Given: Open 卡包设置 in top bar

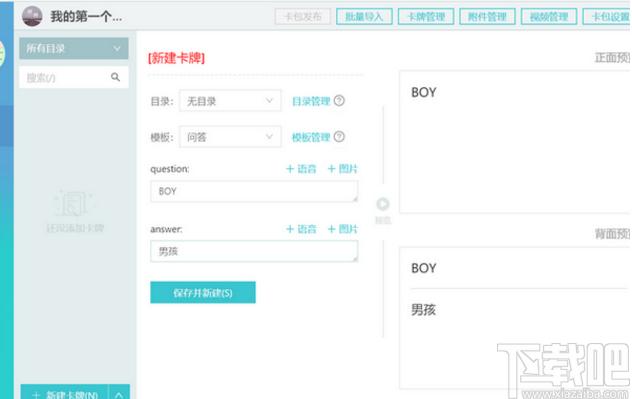Looking at the screenshot, I should [607, 17].
